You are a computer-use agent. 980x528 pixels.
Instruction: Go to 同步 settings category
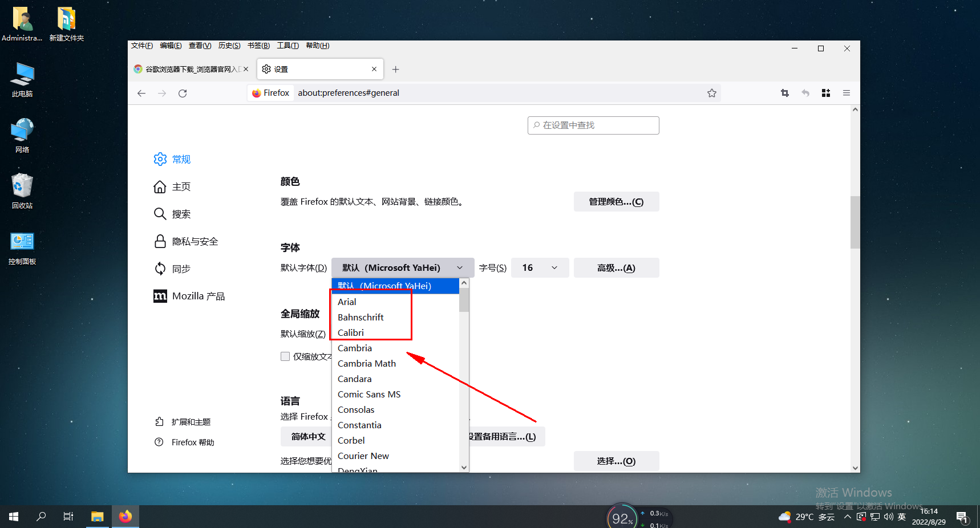[172, 269]
